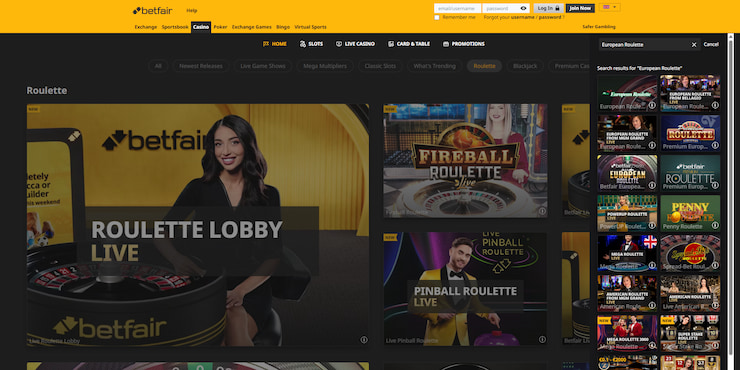The height and width of the screenshot is (370, 740).
Task: Open the Exchange Games tab
Action: [x=252, y=27]
